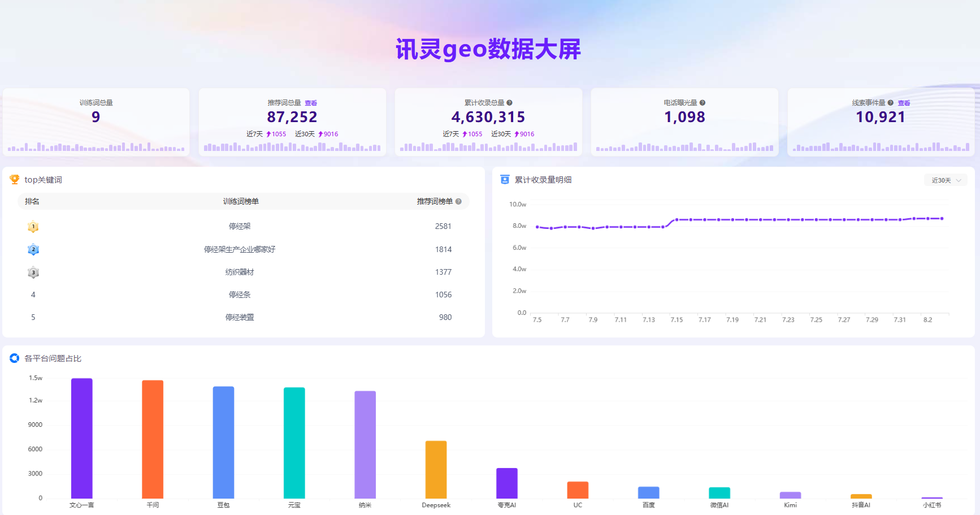Click the gray rank 3 medal icon

33,272
